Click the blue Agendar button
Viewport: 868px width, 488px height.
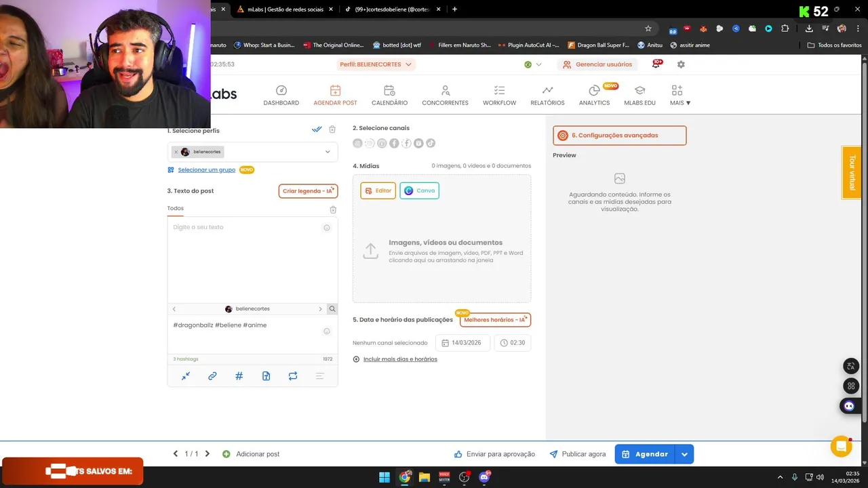tap(645, 454)
